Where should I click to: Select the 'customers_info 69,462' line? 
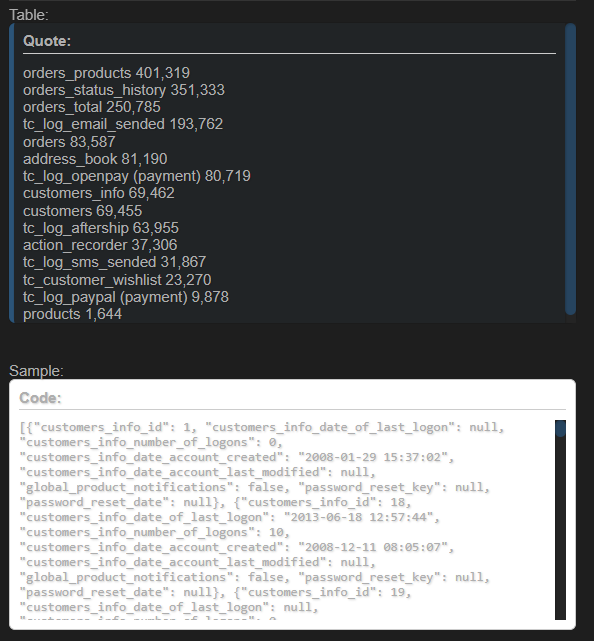(x=99, y=193)
